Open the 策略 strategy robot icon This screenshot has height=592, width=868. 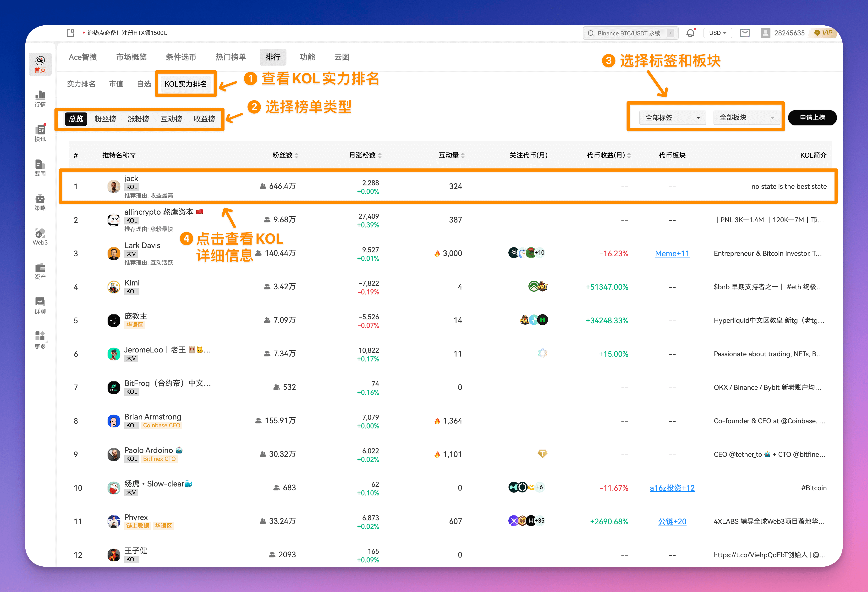click(x=40, y=202)
